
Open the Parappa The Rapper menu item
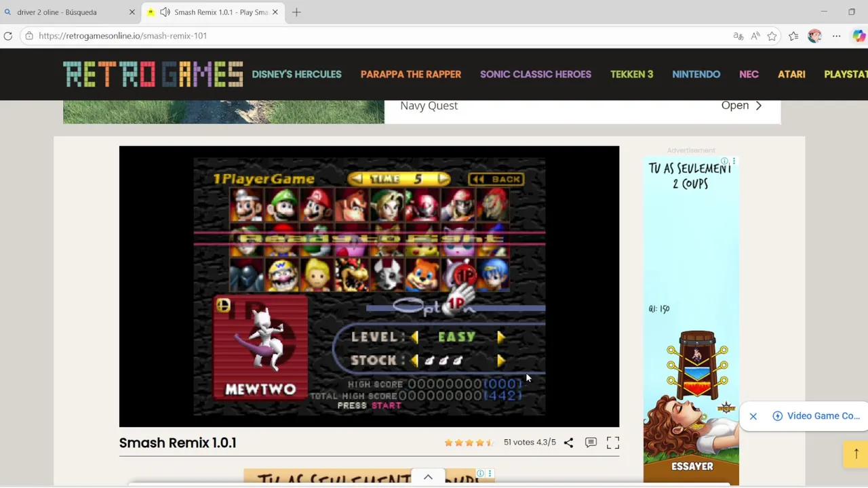pos(411,75)
